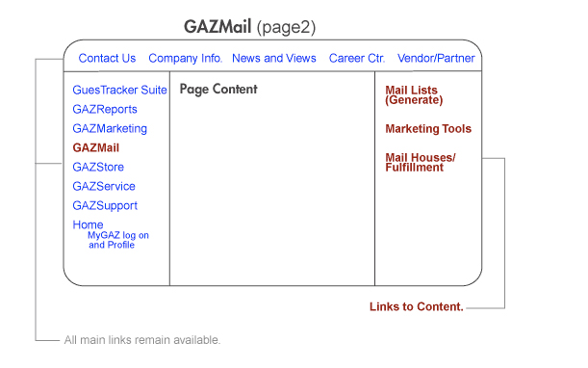This screenshot has height=368, width=588.
Task: Open the Contact Us link
Action: [107, 58]
